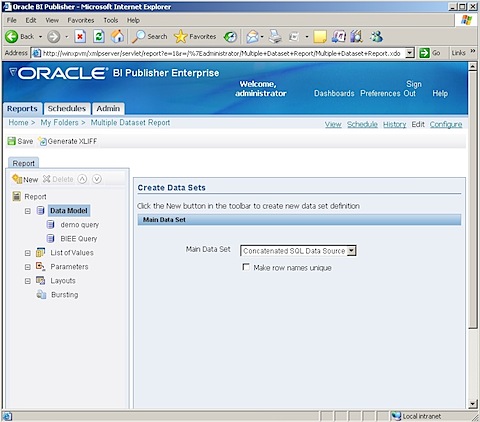Select the Report sub-tab
The image size is (480, 422).
(x=23, y=163)
